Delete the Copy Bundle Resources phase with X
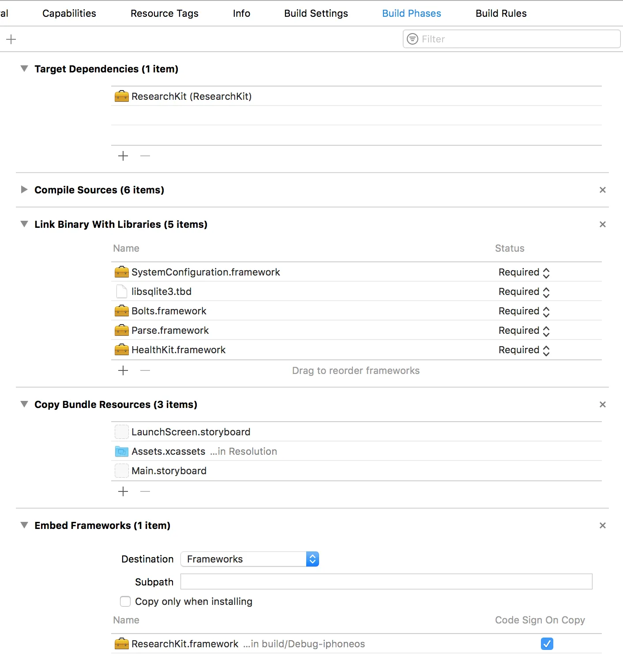The width and height of the screenshot is (623, 672). pos(602,404)
